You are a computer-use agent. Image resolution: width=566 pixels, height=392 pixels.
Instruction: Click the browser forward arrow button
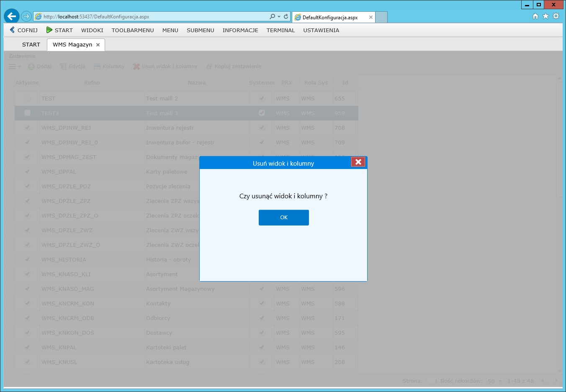[26, 16]
